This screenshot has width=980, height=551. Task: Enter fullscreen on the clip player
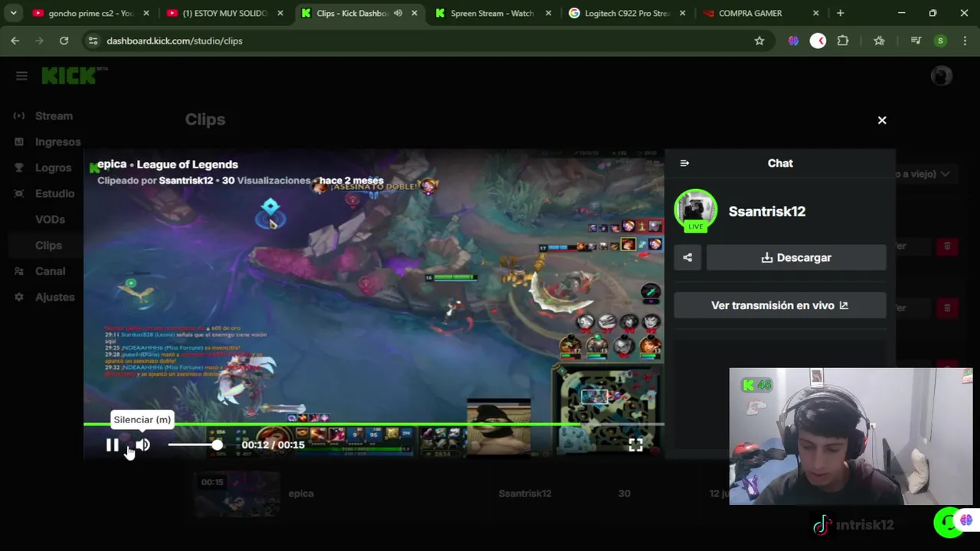[635, 445]
